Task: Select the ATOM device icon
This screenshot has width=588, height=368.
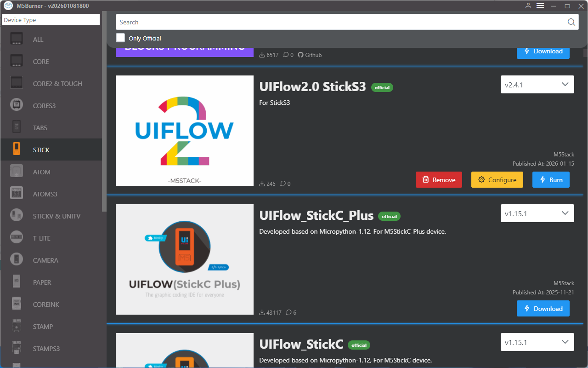Action: pyautogui.click(x=17, y=172)
